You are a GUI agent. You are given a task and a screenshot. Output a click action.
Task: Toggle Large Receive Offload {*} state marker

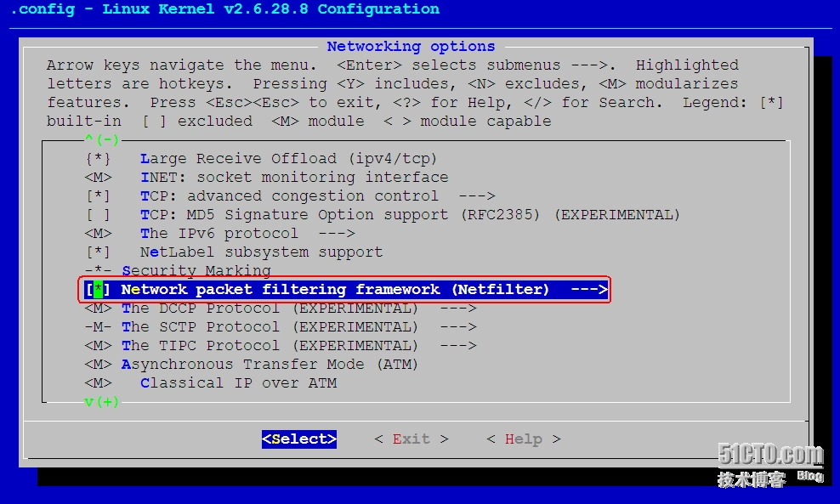click(98, 159)
